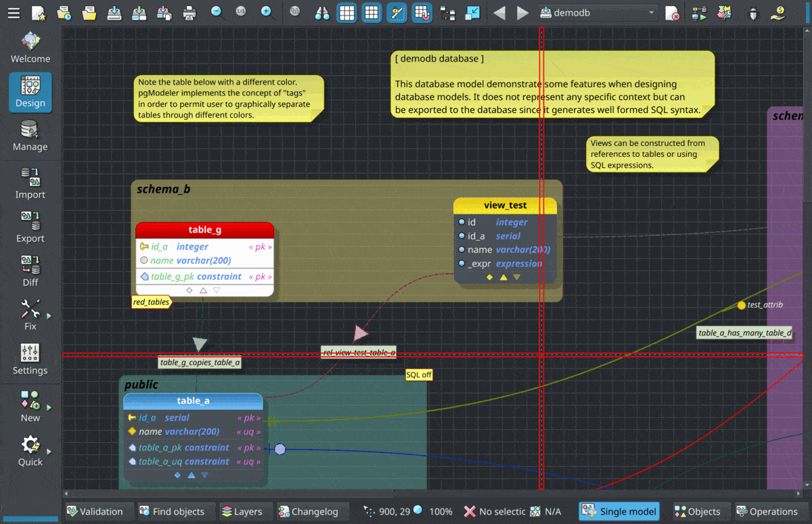Click the plugins icon in toolbar
Image resolution: width=812 pixels, height=524 pixels.
[x=725, y=12]
